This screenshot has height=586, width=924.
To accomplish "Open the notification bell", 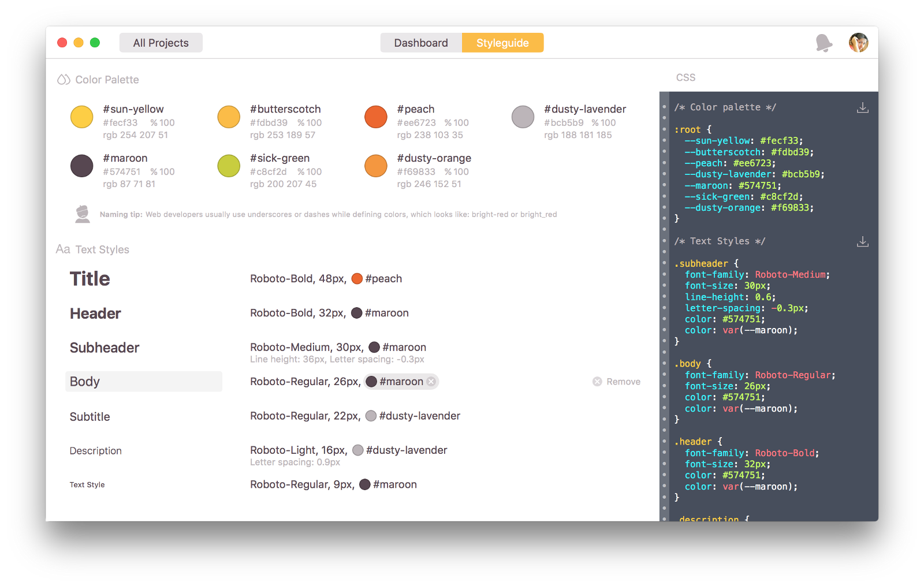I will tap(824, 42).
